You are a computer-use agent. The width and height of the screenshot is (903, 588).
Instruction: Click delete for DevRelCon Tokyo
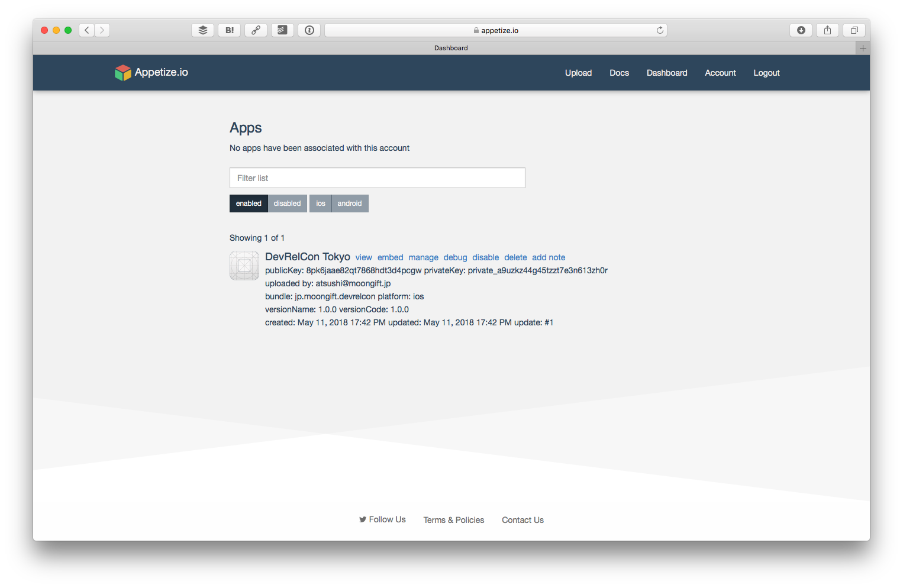(515, 257)
